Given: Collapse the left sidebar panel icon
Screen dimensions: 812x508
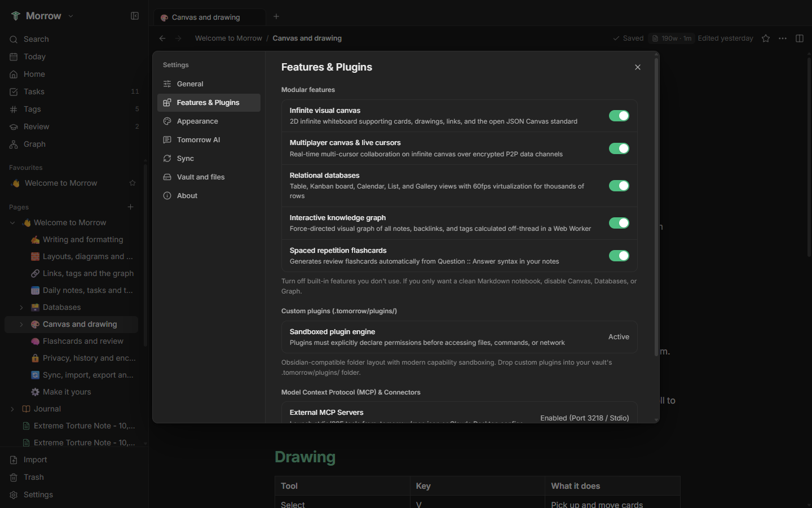Looking at the screenshot, I should click(x=135, y=16).
